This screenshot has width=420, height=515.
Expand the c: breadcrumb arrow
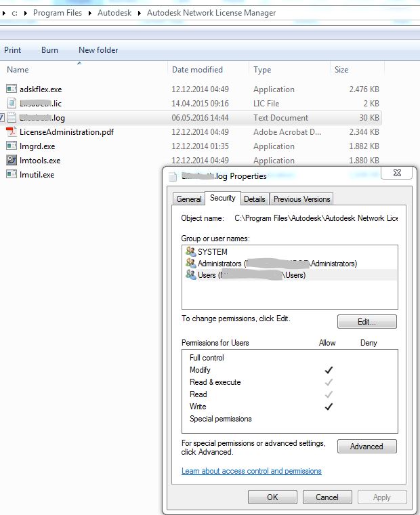(4, 13)
